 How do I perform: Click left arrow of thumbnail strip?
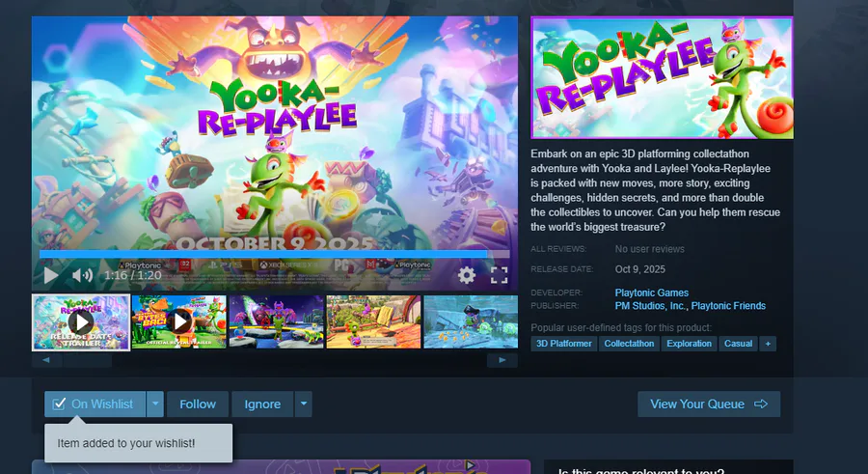(x=46, y=360)
